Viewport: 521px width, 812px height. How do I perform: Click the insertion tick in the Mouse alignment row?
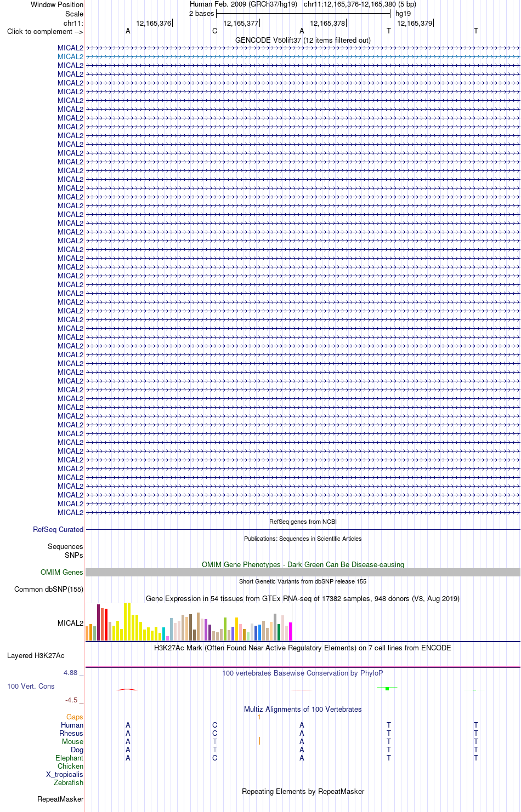[x=259, y=741]
